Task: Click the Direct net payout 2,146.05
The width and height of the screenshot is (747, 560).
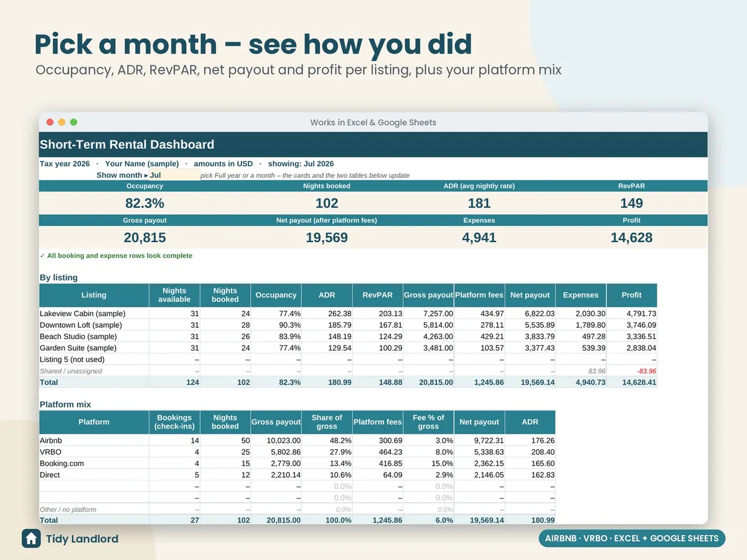Action: coord(489,475)
